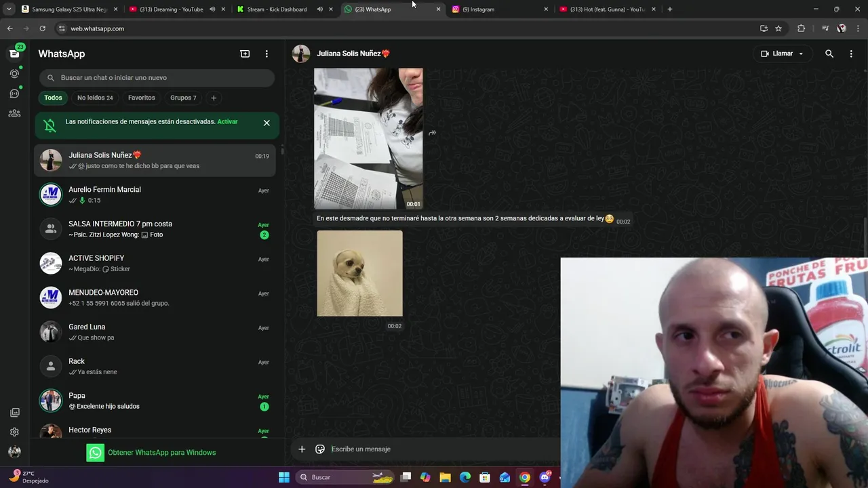The image size is (868, 488).
Task: Open the Chrome profile avatar
Action: coord(842,28)
